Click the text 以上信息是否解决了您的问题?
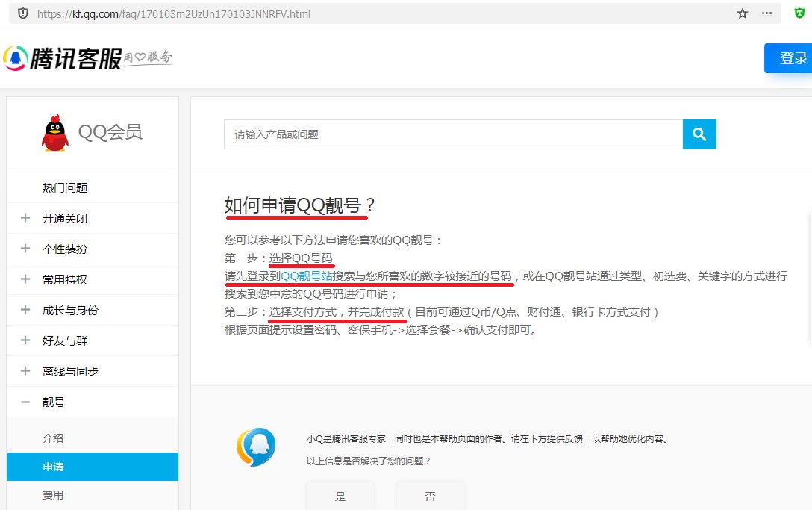Viewport: 812px width, 510px height. (368, 461)
